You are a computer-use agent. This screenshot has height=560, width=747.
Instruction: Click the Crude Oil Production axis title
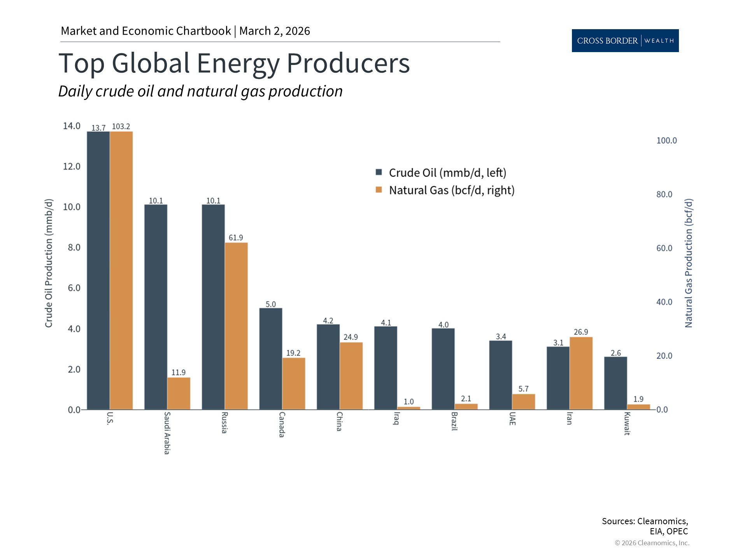(x=49, y=263)
